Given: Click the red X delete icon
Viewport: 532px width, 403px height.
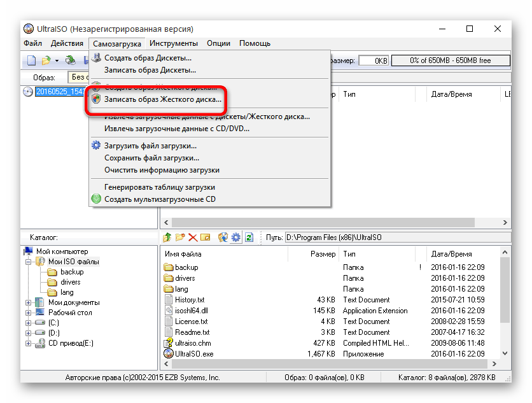Looking at the screenshot, I should (x=192, y=237).
